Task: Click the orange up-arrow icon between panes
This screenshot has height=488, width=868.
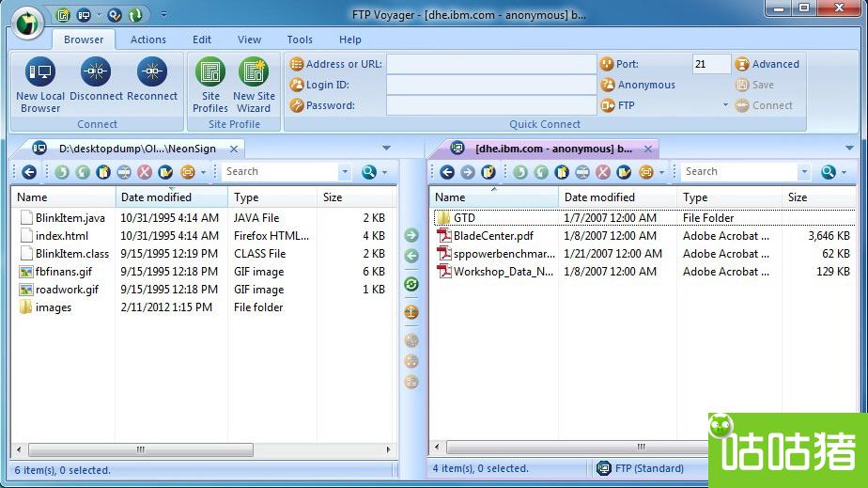Action: (x=411, y=312)
